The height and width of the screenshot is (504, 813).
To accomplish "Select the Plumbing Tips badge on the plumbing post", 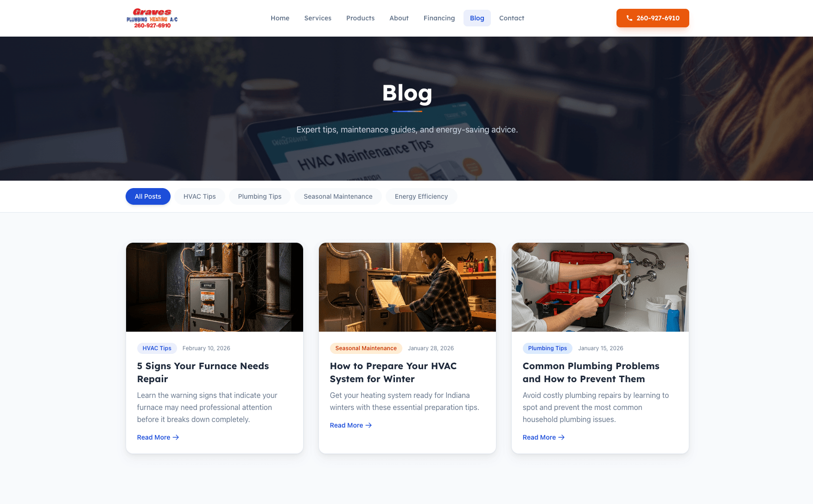I will pyautogui.click(x=547, y=348).
